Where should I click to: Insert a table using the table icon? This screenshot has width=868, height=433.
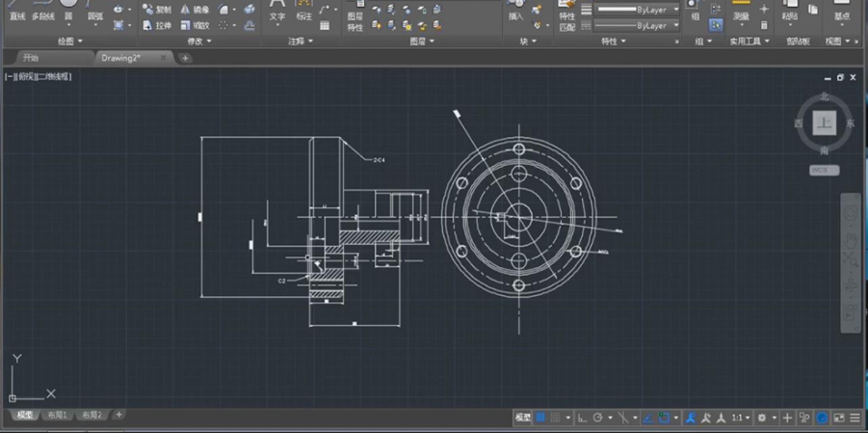coord(325,25)
